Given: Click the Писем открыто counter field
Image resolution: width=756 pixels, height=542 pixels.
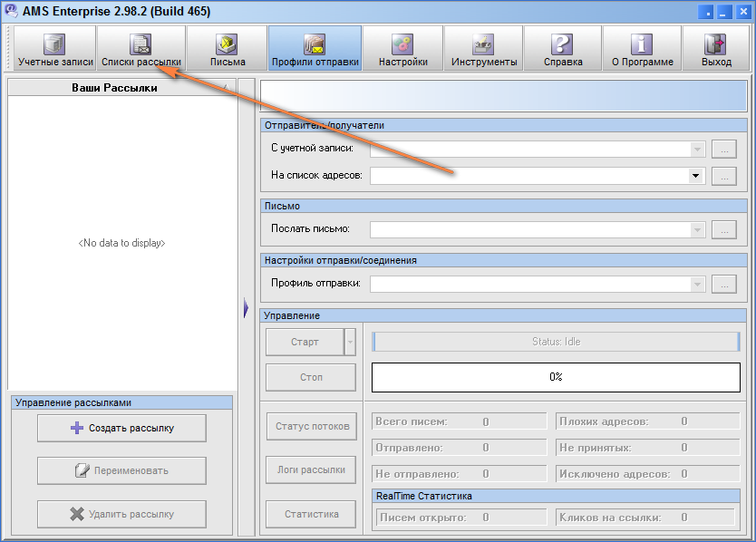Looking at the screenshot, I should click(461, 518).
